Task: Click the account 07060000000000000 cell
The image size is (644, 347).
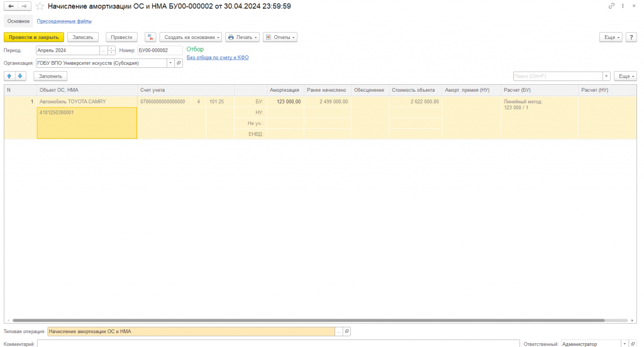Action: pos(164,101)
